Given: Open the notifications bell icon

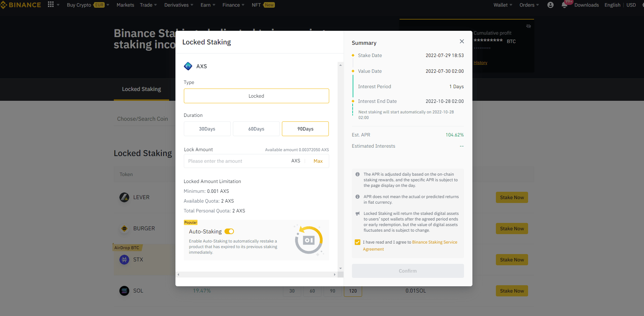Looking at the screenshot, I should [564, 5].
